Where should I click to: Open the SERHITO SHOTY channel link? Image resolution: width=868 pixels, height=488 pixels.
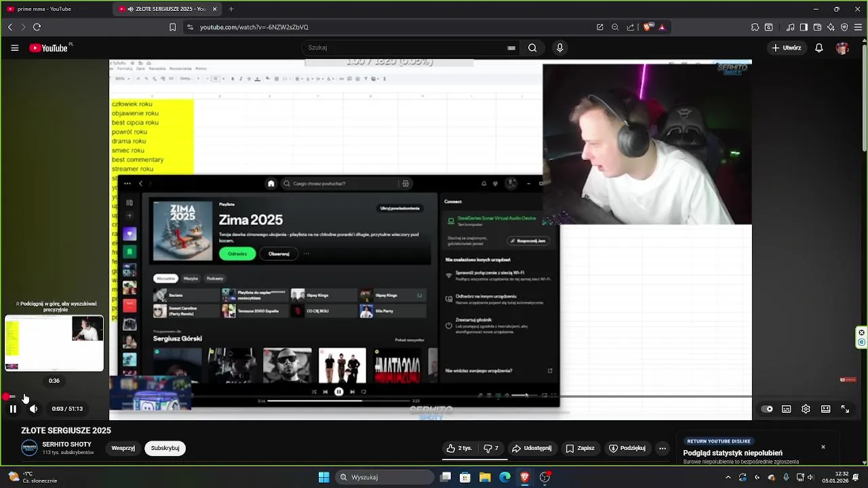pos(66,445)
